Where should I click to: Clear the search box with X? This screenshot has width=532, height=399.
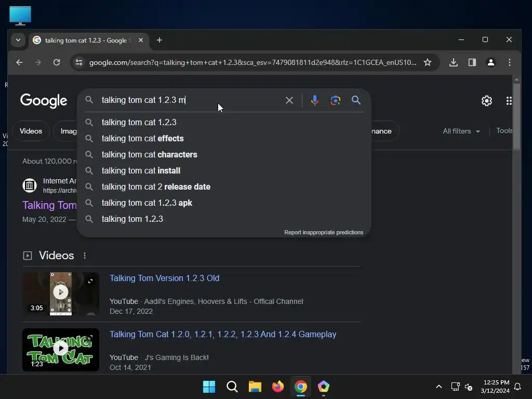(289, 100)
